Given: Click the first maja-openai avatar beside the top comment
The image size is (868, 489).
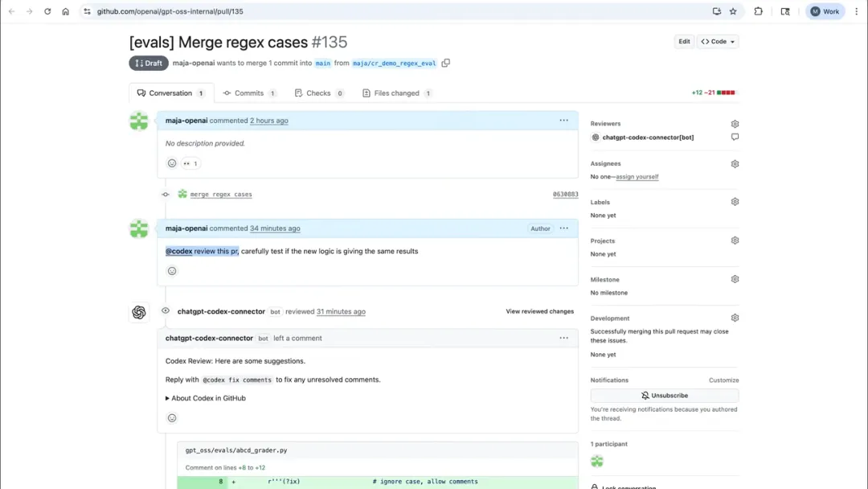Looking at the screenshot, I should [139, 121].
